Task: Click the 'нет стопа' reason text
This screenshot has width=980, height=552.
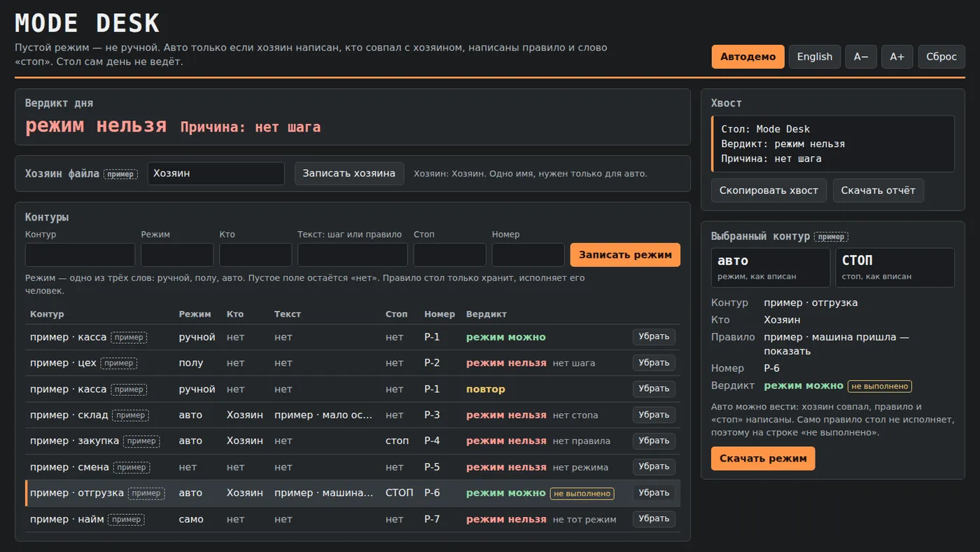Action: [575, 415]
